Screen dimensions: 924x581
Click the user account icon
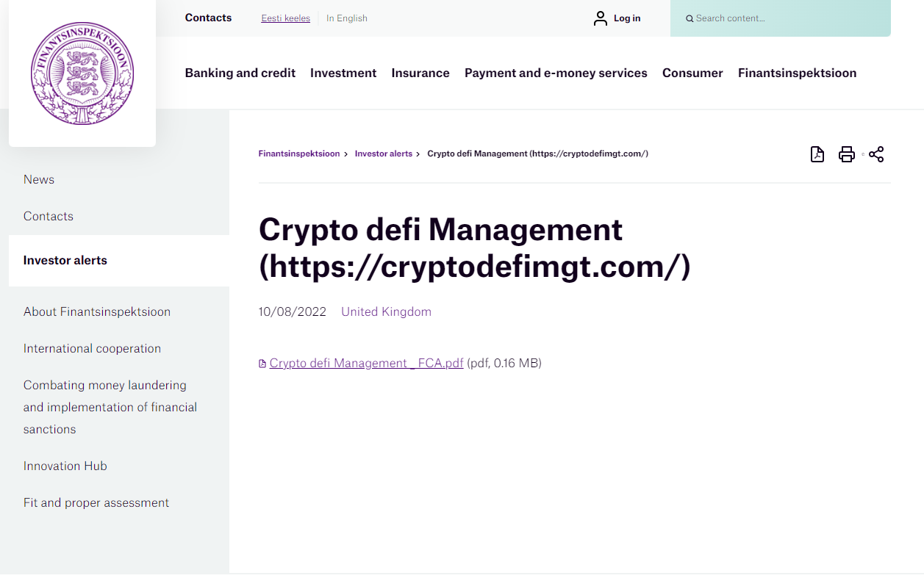pyautogui.click(x=601, y=18)
